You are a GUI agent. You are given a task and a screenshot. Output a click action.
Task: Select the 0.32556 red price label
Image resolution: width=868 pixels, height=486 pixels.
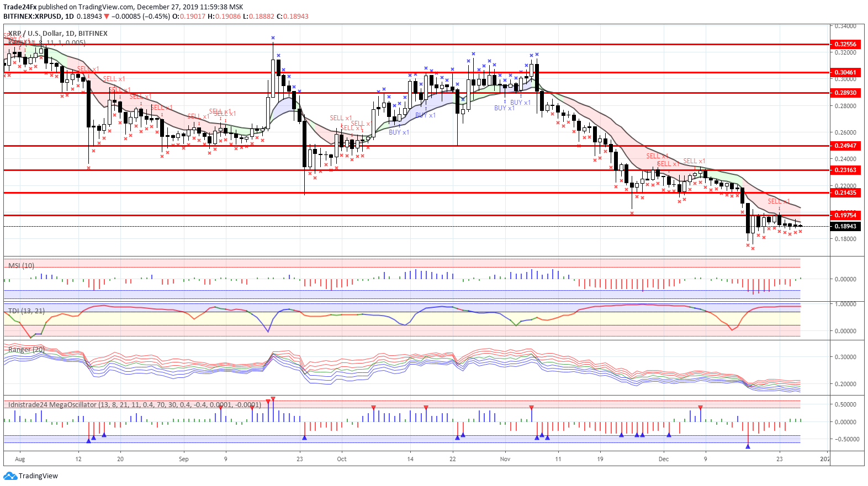[x=845, y=44]
